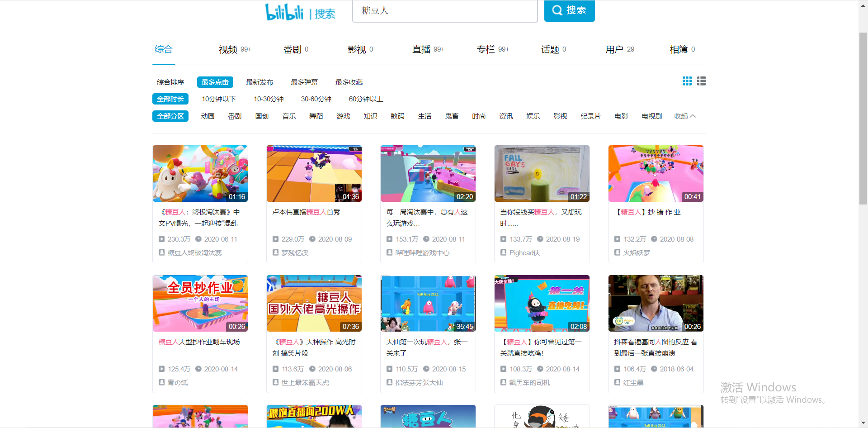Click the blue 搜索 search button
Image resolution: width=868 pixels, height=428 pixels.
pyautogui.click(x=569, y=10)
